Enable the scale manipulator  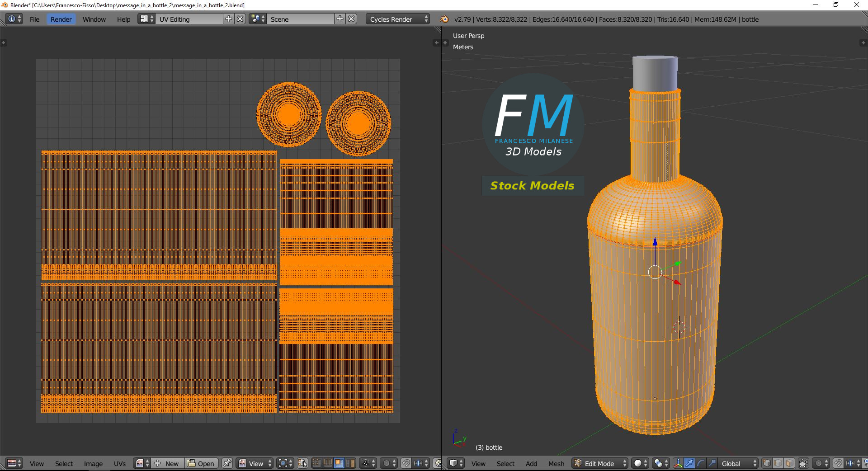pos(712,463)
